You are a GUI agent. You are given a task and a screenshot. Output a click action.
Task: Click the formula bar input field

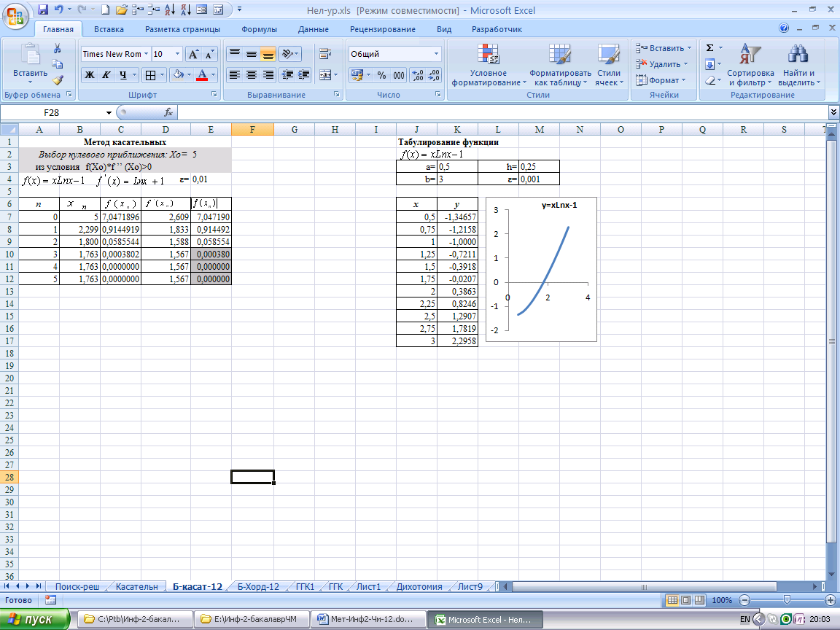(x=502, y=112)
